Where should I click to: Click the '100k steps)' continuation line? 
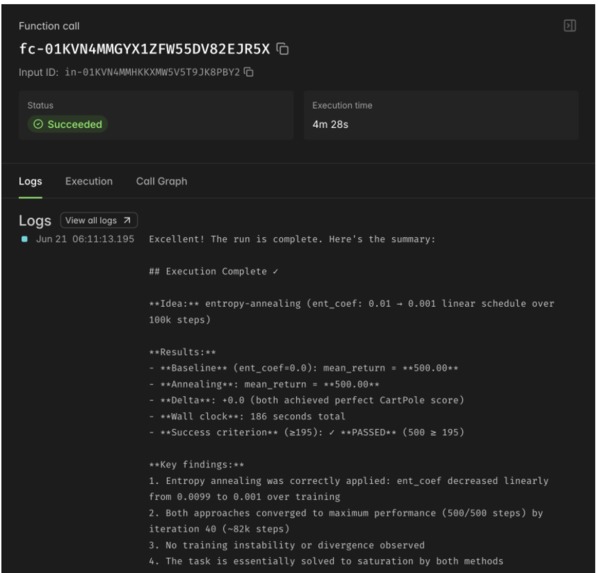pos(180,320)
